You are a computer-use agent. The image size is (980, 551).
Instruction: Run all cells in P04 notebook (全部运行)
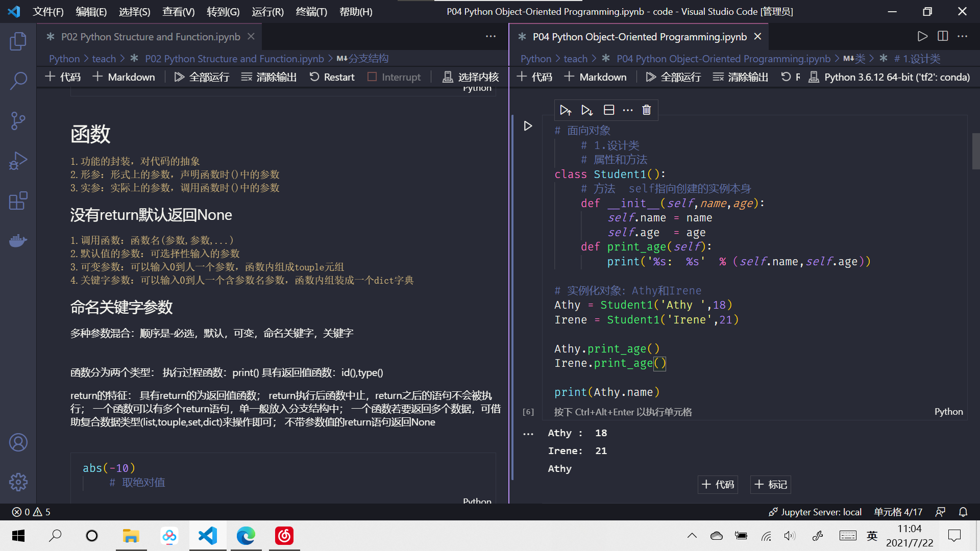point(673,77)
